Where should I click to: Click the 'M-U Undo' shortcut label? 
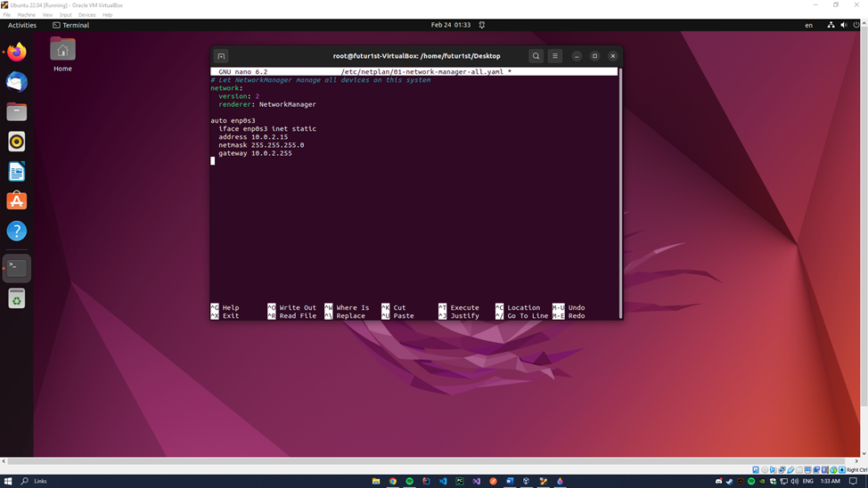click(x=569, y=307)
